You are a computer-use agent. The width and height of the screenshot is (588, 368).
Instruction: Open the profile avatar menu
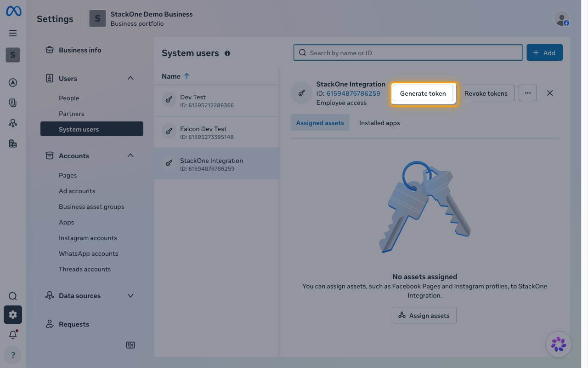[562, 19]
